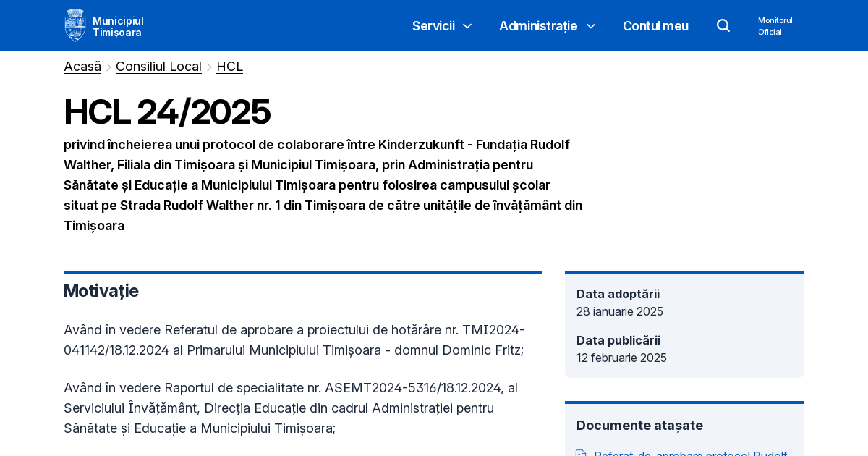Click the Municipiul Timișoara header text
Viewport: 868px width, 456px height.
pos(118,25)
